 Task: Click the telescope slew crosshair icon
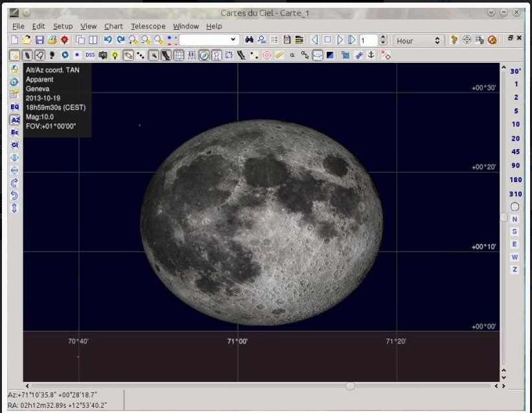[467, 40]
